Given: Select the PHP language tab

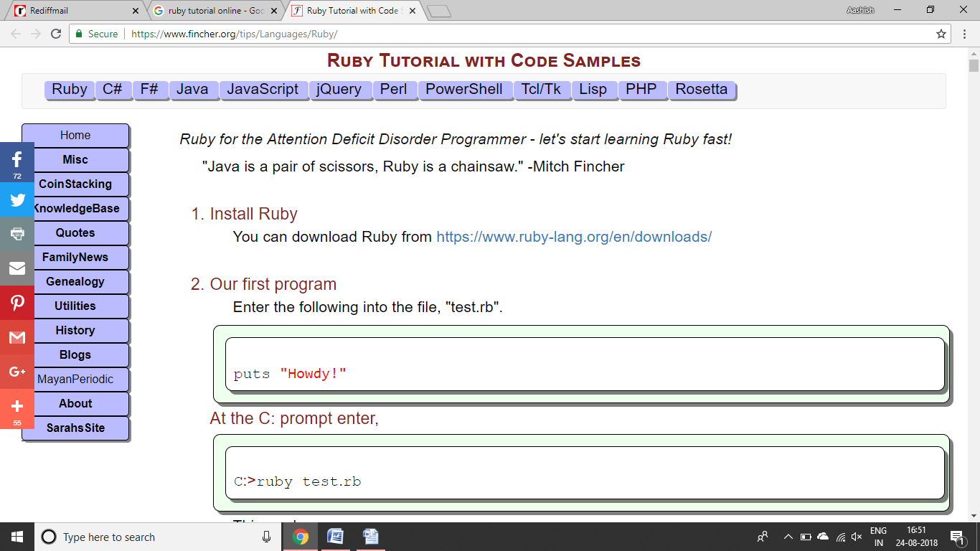Looking at the screenshot, I should click(641, 90).
